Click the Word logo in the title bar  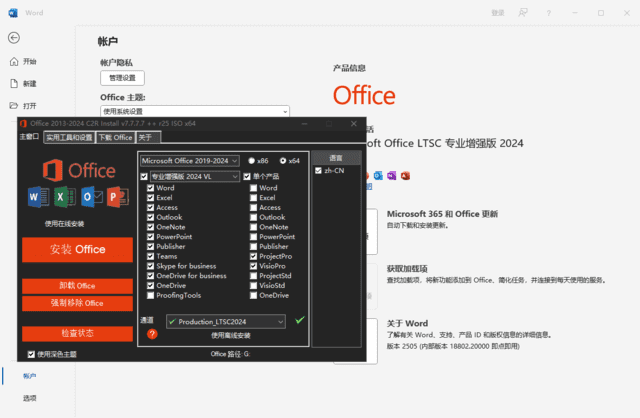pyautogui.click(x=13, y=13)
